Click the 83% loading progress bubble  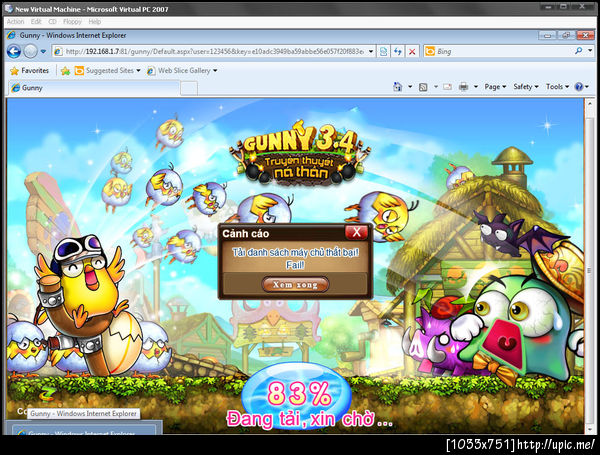(297, 395)
